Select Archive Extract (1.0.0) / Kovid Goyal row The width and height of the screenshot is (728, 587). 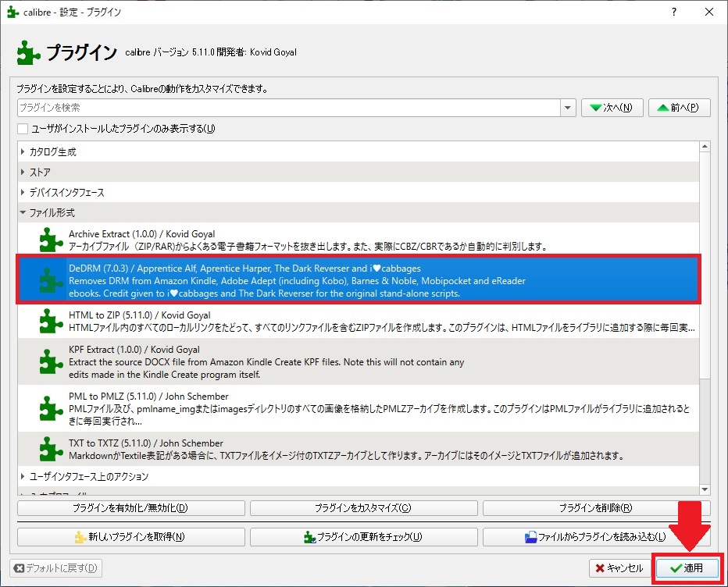pos(359,240)
